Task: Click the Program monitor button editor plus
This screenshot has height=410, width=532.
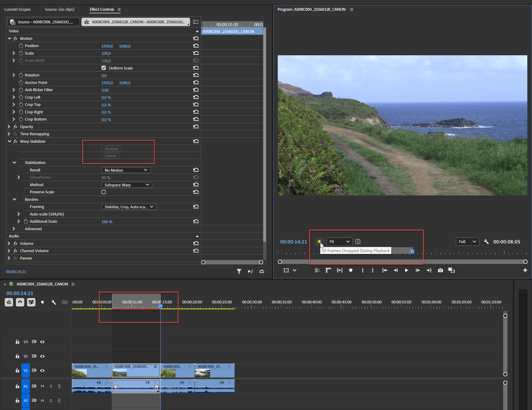Action: tap(525, 270)
